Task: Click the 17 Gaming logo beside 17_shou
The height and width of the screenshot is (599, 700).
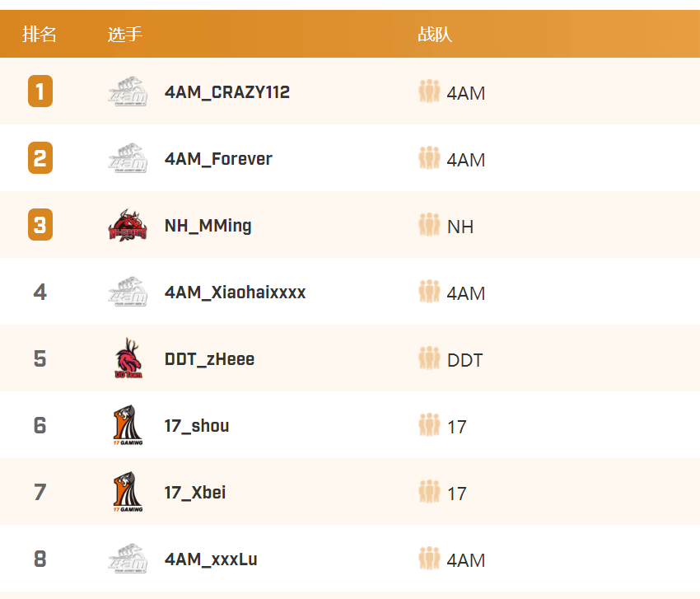Action: (128, 425)
